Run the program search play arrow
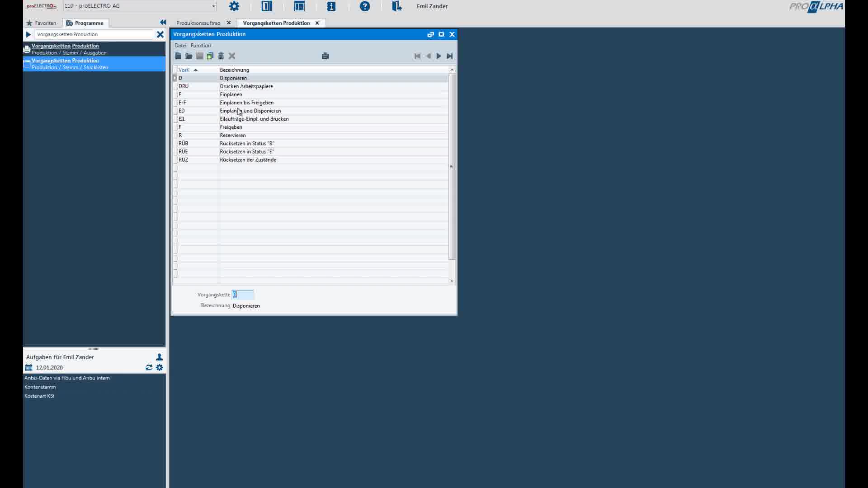 [x=28, y=34]
